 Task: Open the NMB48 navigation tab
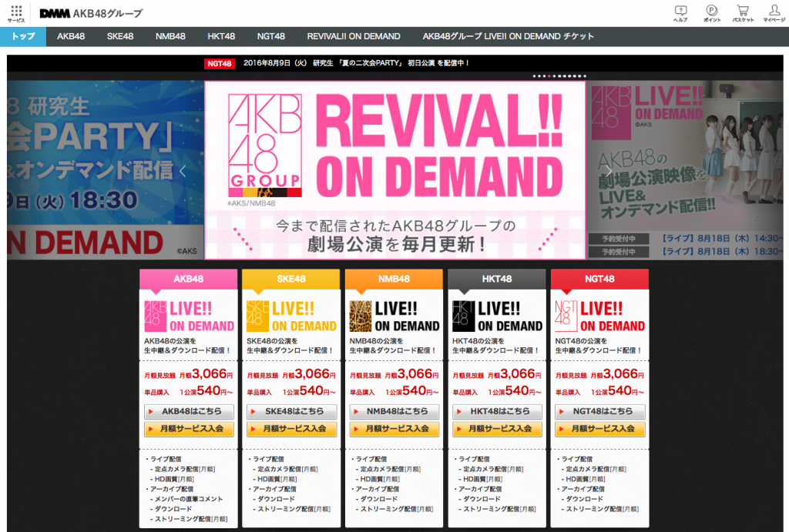170,36
